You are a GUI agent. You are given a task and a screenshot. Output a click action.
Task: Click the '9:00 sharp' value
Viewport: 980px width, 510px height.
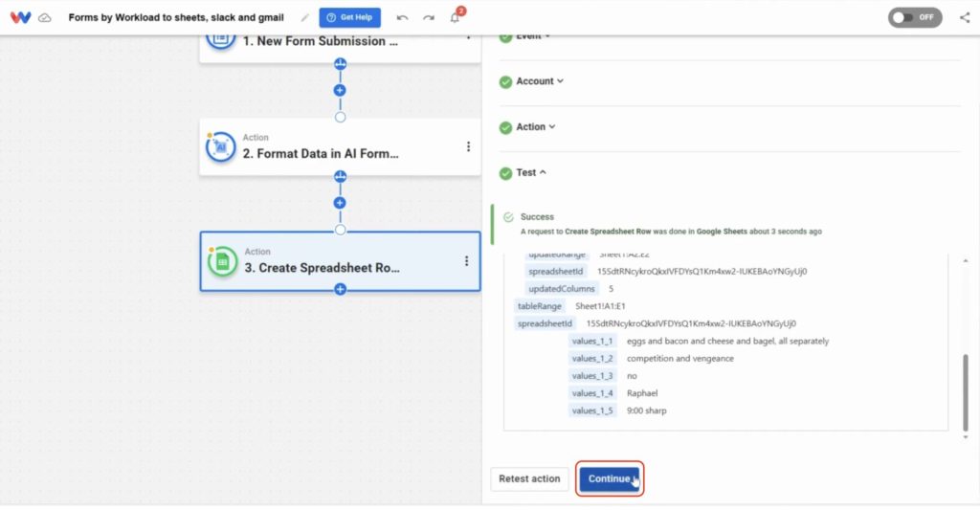pos(646,411)
